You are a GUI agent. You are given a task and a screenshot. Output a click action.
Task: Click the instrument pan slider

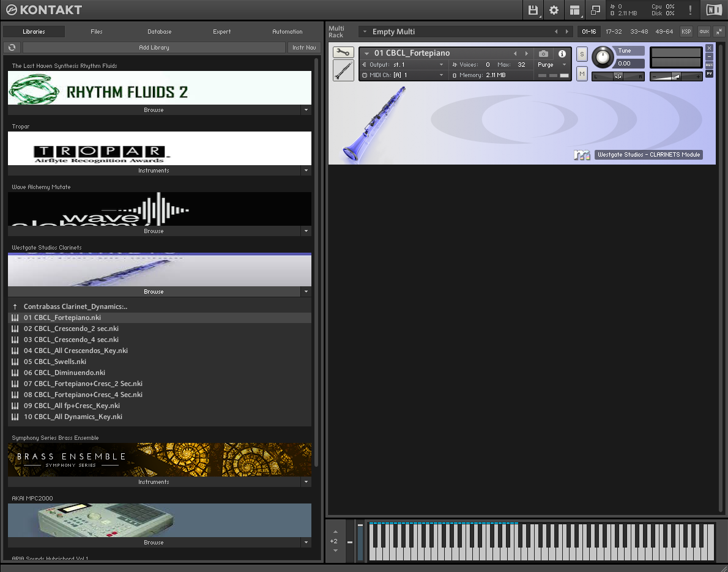click(x=618, y=76)
